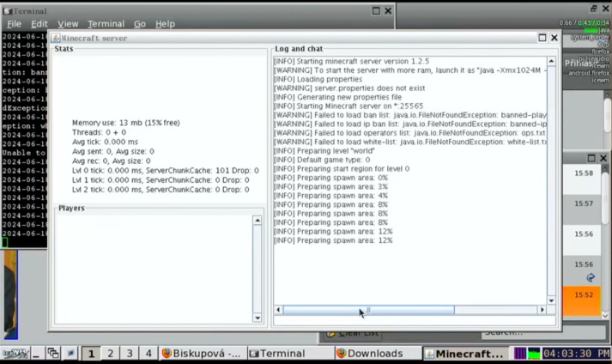Screen dimensions: 612x364
Task: Click the log horizontal scrollbar thumb
Action: (x=368, y=310)
